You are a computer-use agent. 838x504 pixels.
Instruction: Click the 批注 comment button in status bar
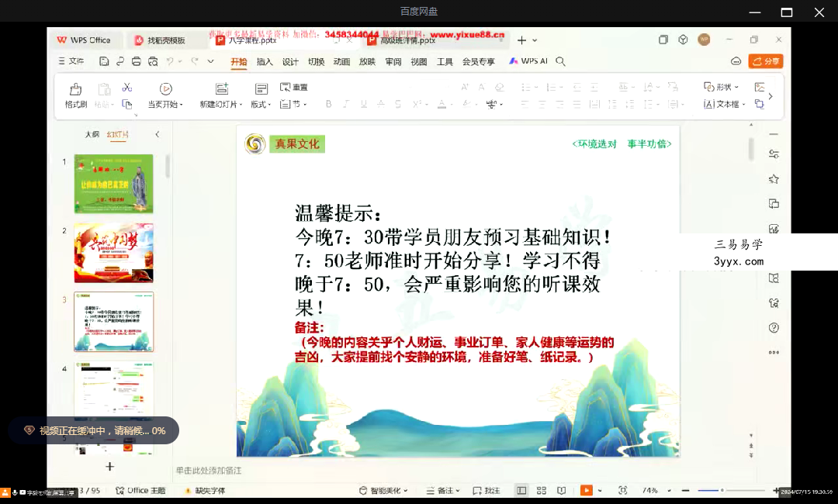487,490
